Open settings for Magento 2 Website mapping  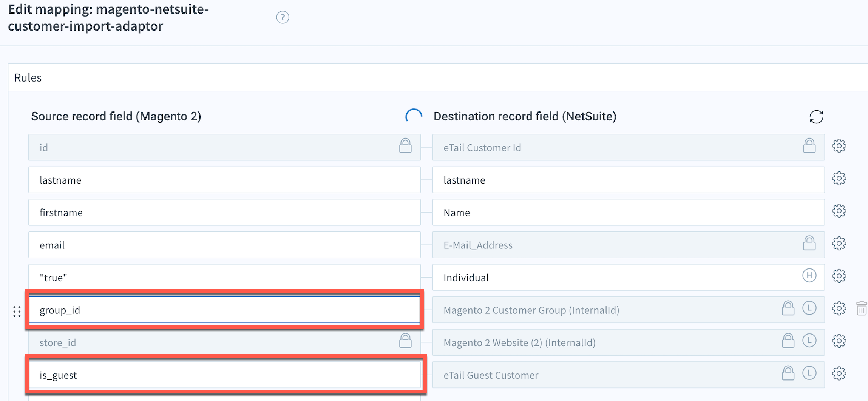[839, 341]
